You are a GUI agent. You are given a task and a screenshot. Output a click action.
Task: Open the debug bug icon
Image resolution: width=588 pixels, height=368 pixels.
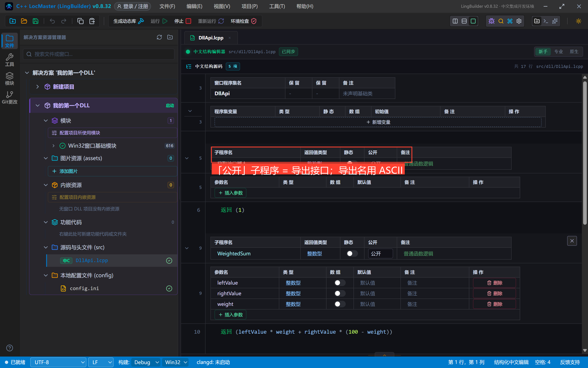(x=491, y=21)
